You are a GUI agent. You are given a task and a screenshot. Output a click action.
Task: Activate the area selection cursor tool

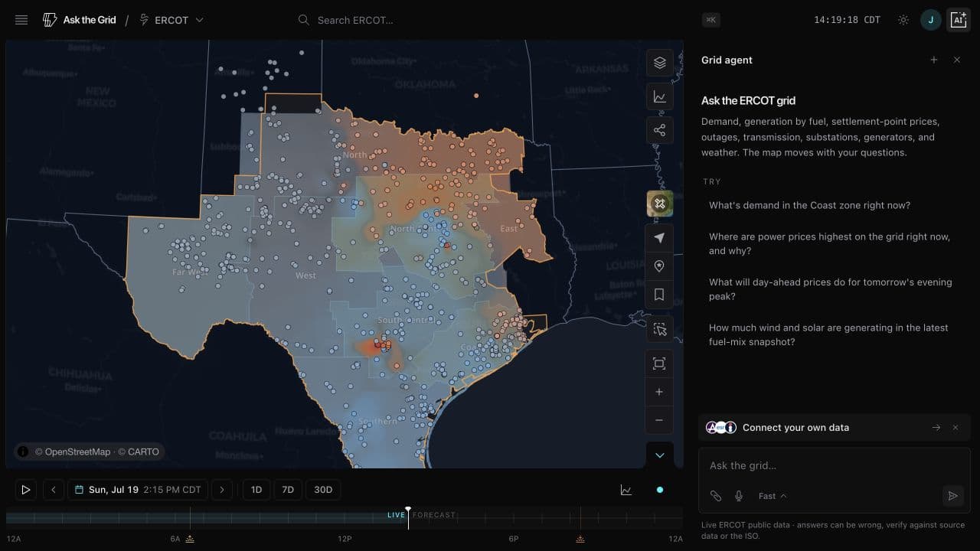(x=659, y=329)
